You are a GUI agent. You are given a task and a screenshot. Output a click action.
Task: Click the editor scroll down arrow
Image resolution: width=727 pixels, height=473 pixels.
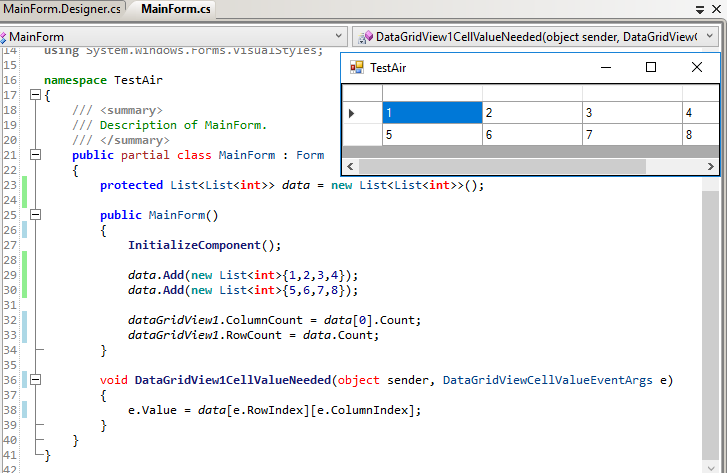tap(710, 467)
